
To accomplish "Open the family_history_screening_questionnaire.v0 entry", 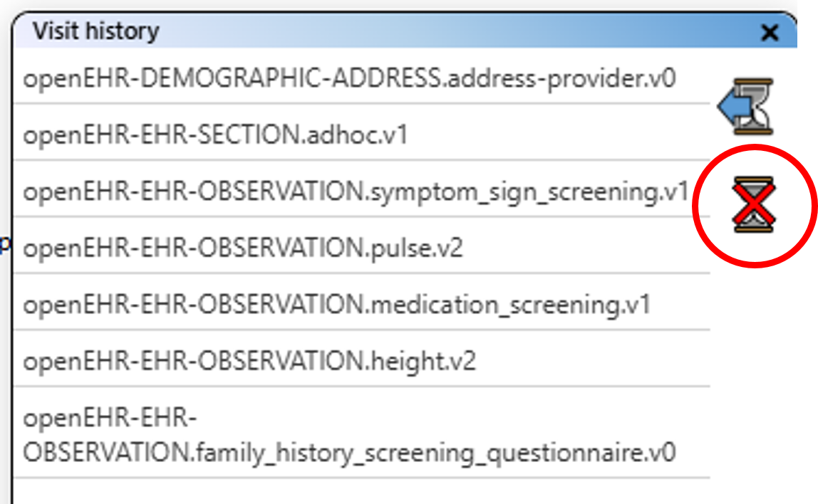I will coord(349,436).
